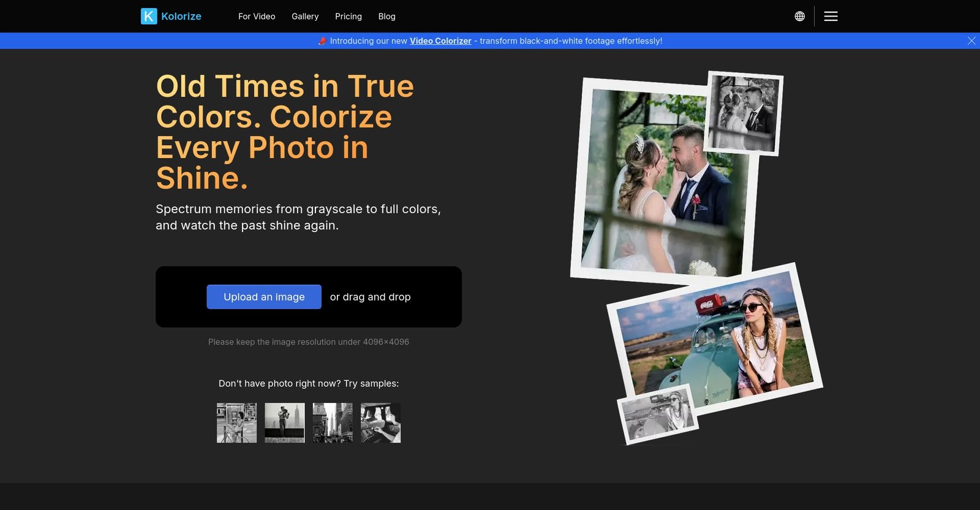Select the photographer on rooftop sample
The height and width of the screenshot is (510, 980).
coord(284,422)
